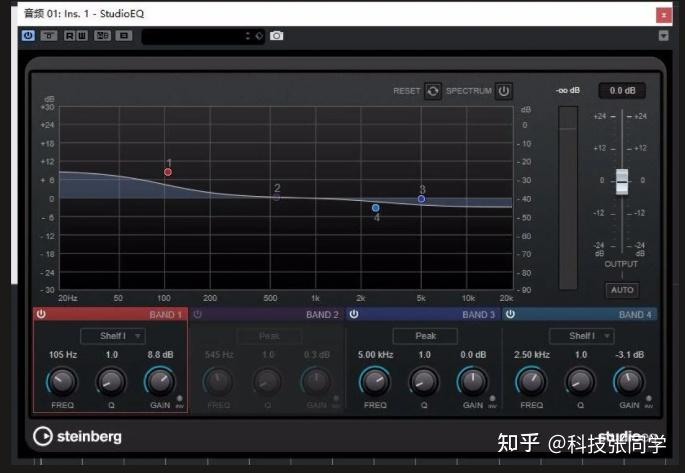Image resolution: width=685 pixels, height=473 pixels.
Task: Click the 2.50 kHz frequency value
Action: 532,355
